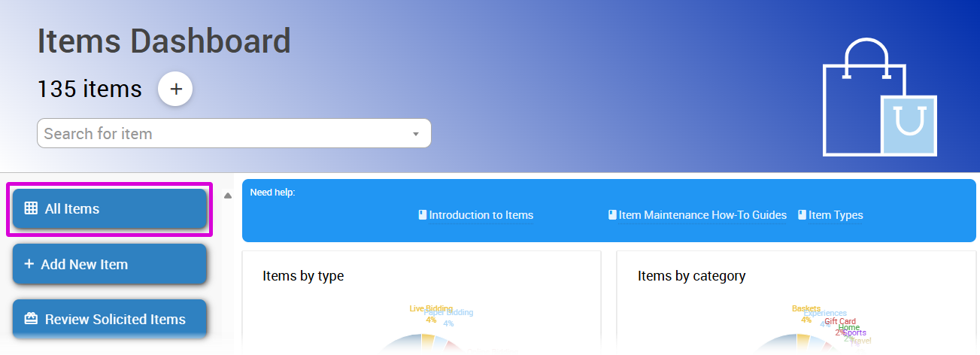Open the Introduction to Items link
This screenshot has height=355, width=980.
point(481,215)
